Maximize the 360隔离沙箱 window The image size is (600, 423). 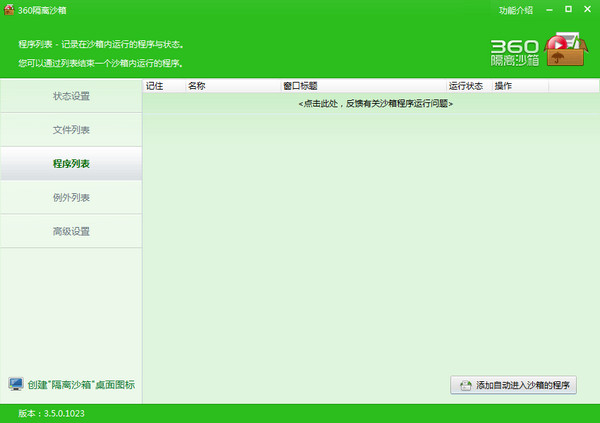click(x=568, y=10)
